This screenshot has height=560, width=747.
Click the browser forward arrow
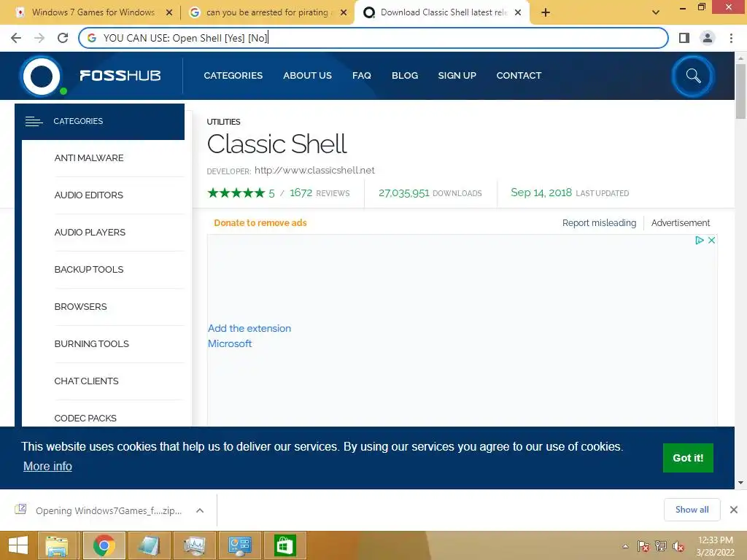tap(39, 38)
